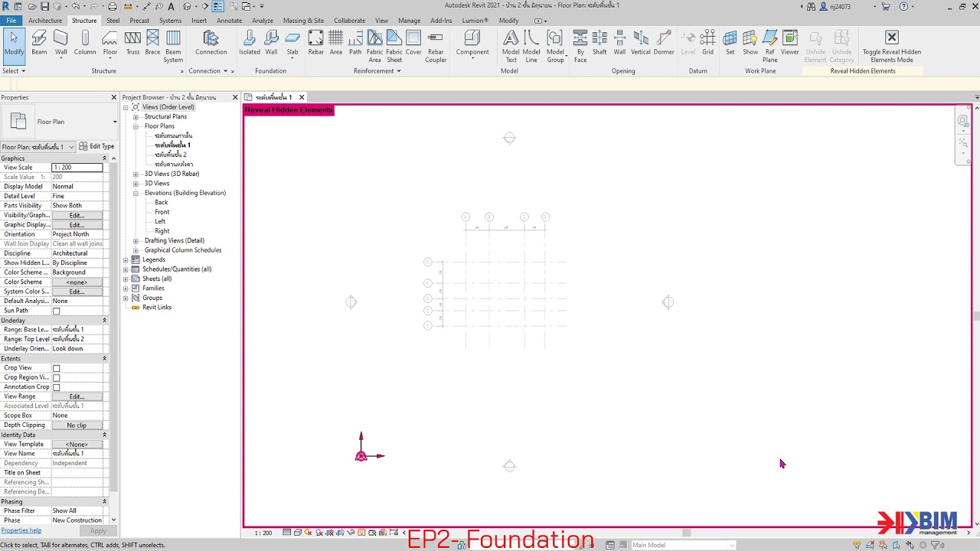Select the Model Group tool
Viewport: 980px width, 551px height.
coord(555,47)
